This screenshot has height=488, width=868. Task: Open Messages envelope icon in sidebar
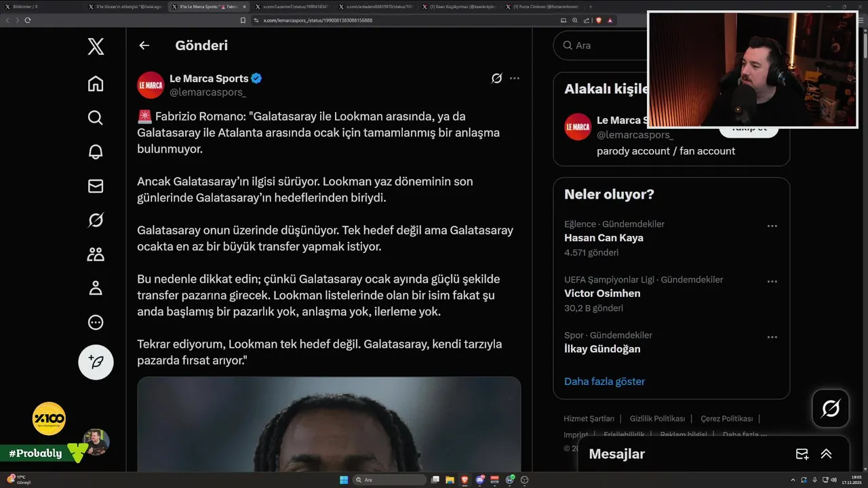[96, 186]
